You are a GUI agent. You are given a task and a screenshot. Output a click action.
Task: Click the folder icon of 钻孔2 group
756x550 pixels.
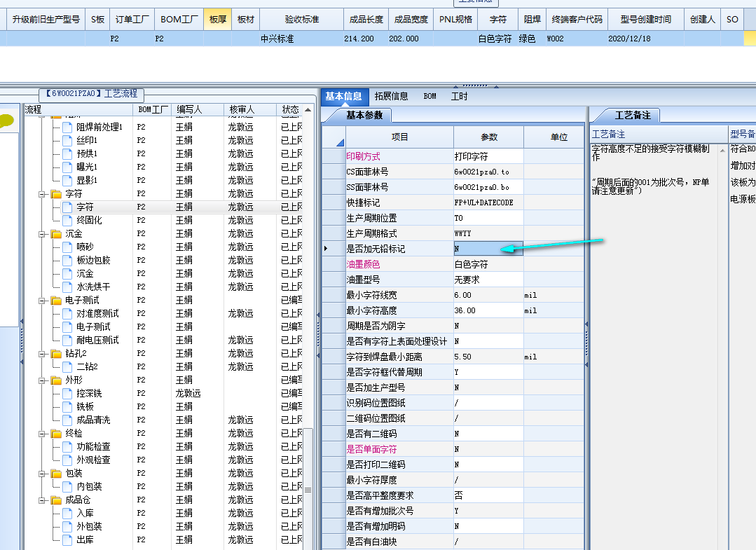click(57, 353)
